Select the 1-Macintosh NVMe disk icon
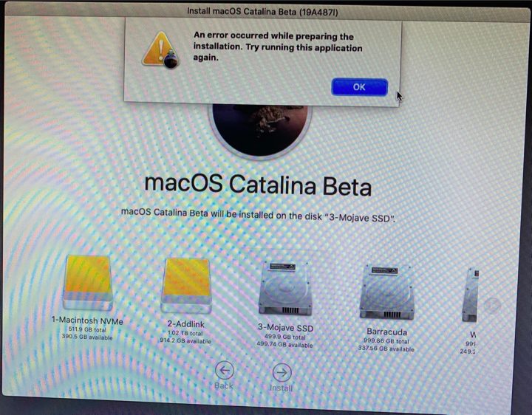This screenshot has height=415, width=532. click(88, 283)
